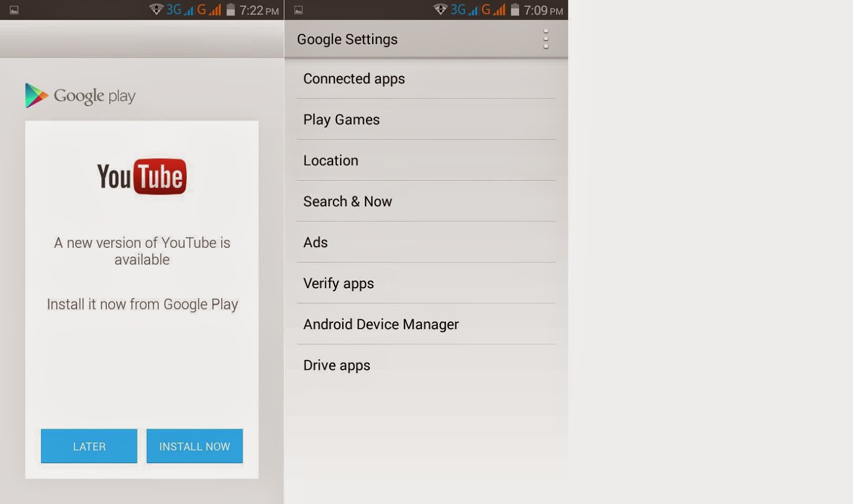
Task: Tap G signal indicator in right status bar
Action: click(493, 10)
